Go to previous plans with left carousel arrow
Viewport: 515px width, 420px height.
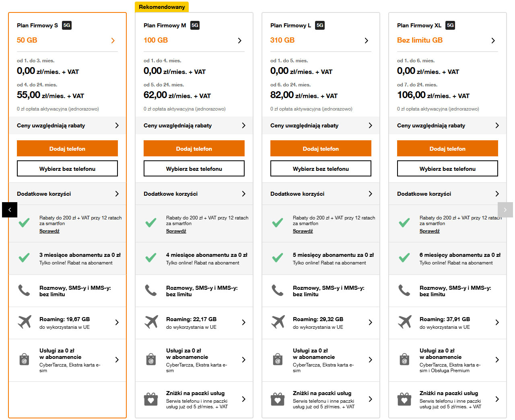point(10,210)
